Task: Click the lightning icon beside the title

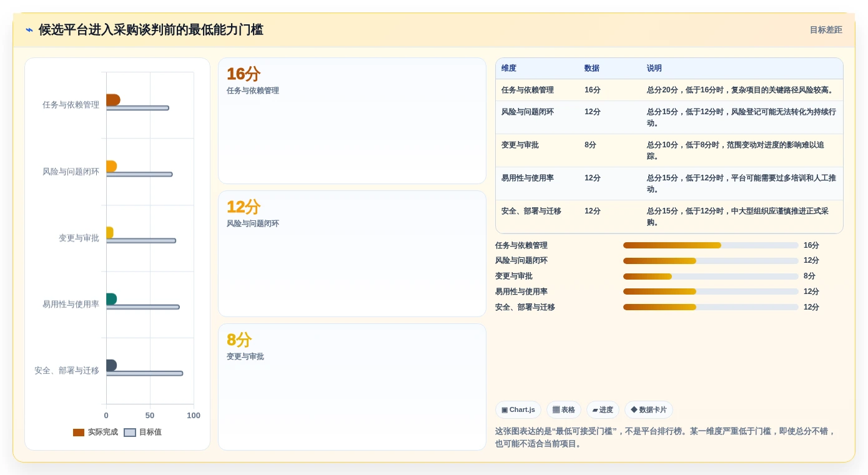Action: click(x=29, y=30)
